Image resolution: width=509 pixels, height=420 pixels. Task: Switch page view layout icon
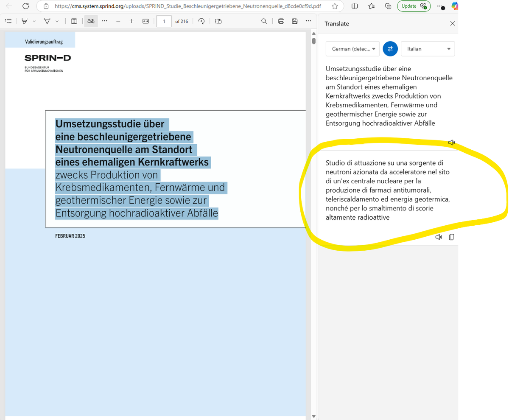pyautogui.click(x=218, y=21)
